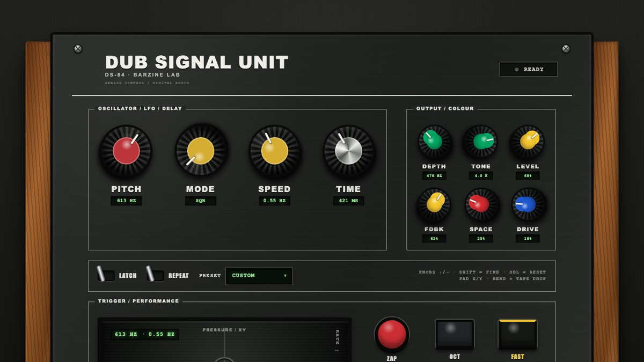Click the green DEPTH knob
This screenshot has height=362, width=644.
point(434,142)
